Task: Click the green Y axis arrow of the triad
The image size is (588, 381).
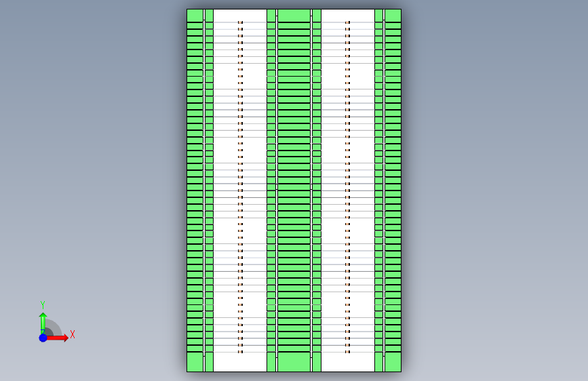Action: [x=43, y=323]
